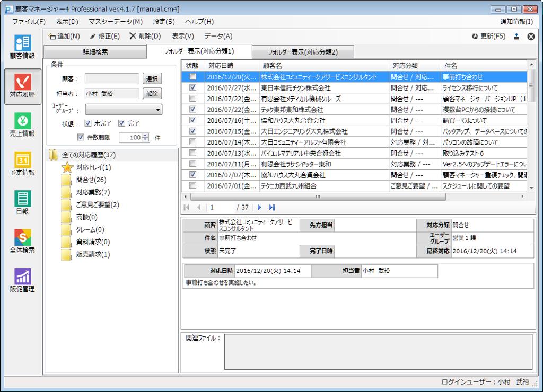This screenshot has height=392, width=543.
Task: Select the 対応履歴 sidebar icon
Action: pyautogui.click(x=22, y=86)
